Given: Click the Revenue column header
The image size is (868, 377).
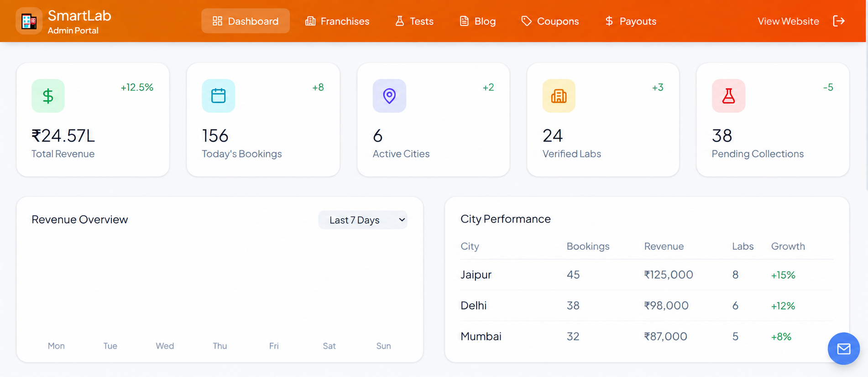Looking at the screenshot, I should coord(664,246).
